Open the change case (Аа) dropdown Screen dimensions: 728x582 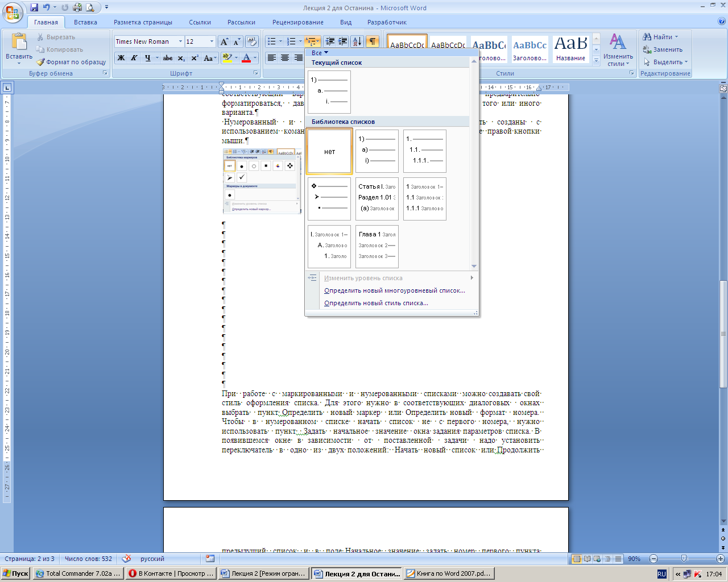tap(209, 58)
